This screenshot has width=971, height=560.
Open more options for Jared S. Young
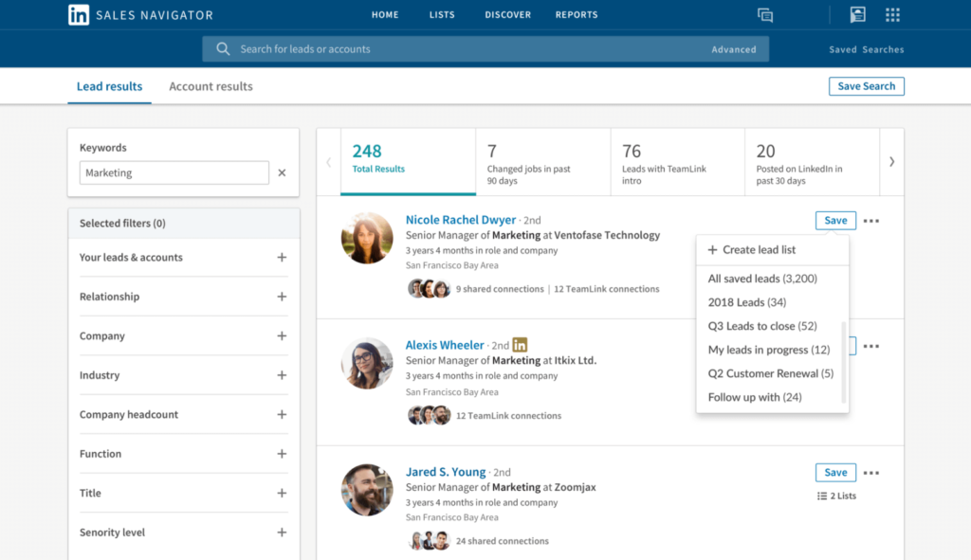(871, 473)
